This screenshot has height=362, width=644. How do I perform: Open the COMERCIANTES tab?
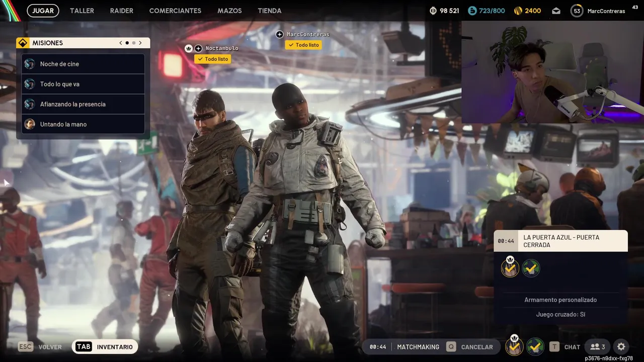(175, 11)
